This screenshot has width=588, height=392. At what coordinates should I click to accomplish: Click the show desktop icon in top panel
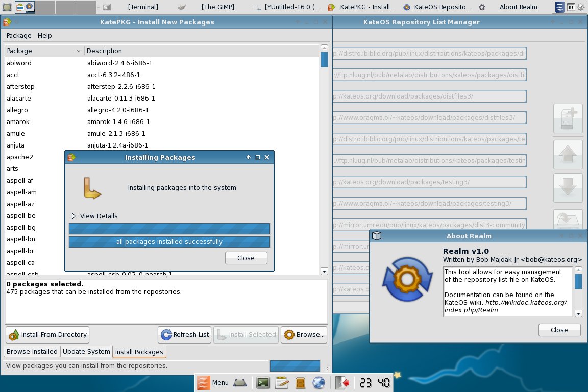tap(7, 7)
